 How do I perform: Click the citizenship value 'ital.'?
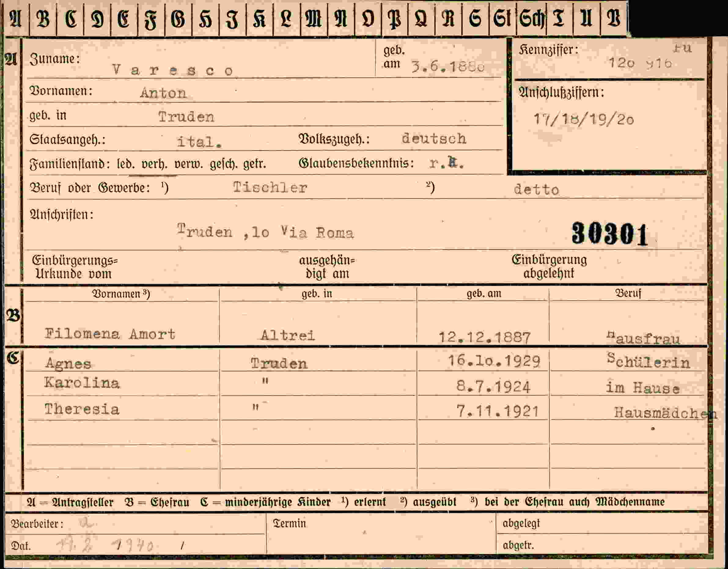point(199,142)
